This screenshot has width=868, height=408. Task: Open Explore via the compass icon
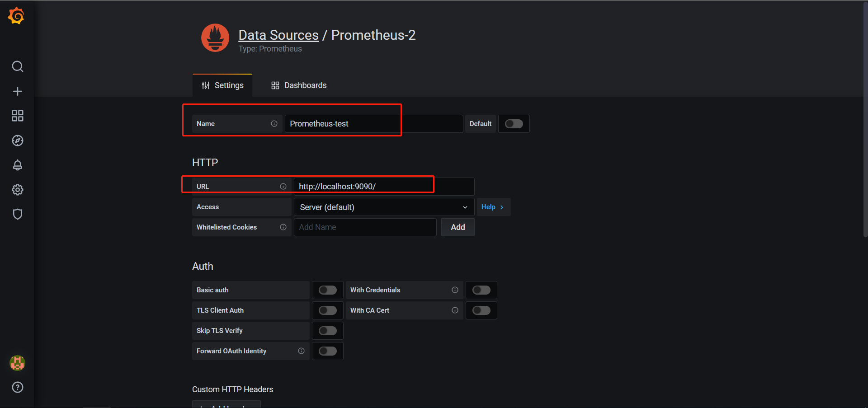(x=17, y=140)
